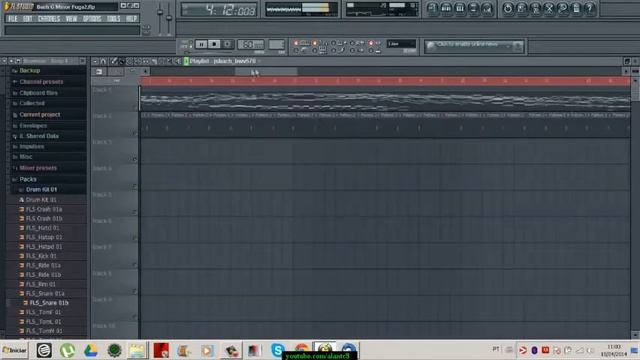
Task: Toggle the magnet snap icon in playlist toolbar
Action: [x=104, y=61]
